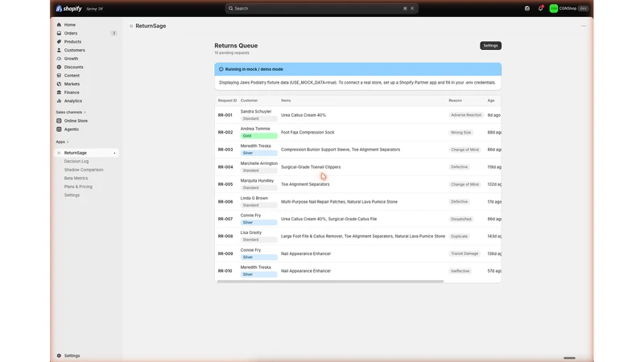This screenshot has height=362, width=644.
Task: Click the top bar icon left of the bell
Action: point(527,8)
